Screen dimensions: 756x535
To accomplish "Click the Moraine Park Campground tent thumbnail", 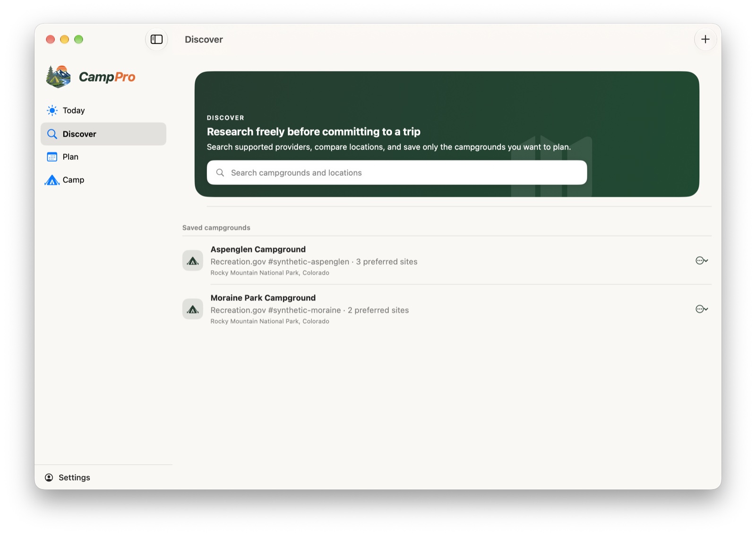I will (193, 309).
